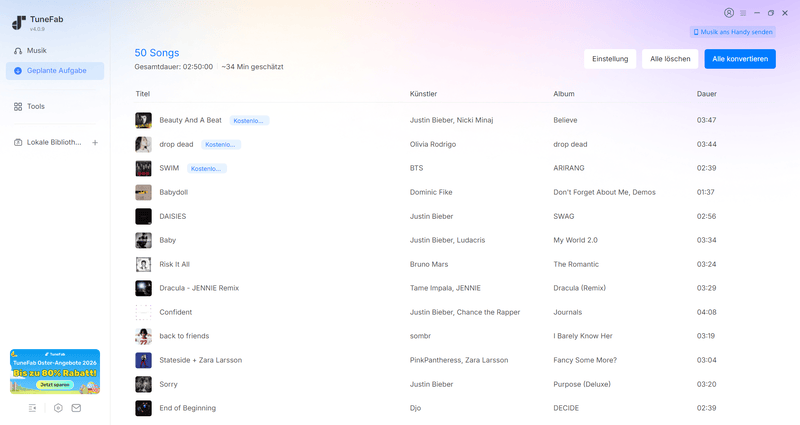The width and height of the screenshot is (800, 425).
Task: Click the TuneFab logo icon
Action: pos(19,23)
